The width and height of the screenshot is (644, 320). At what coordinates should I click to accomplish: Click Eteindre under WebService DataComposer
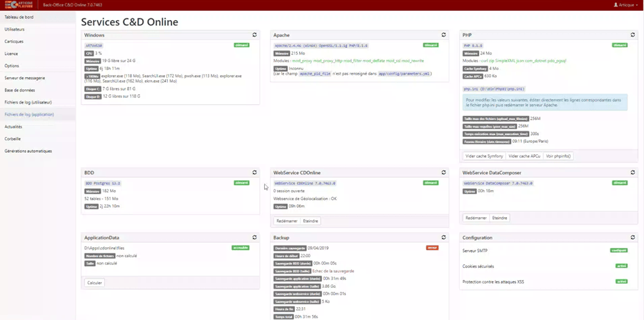click(500, 218)
